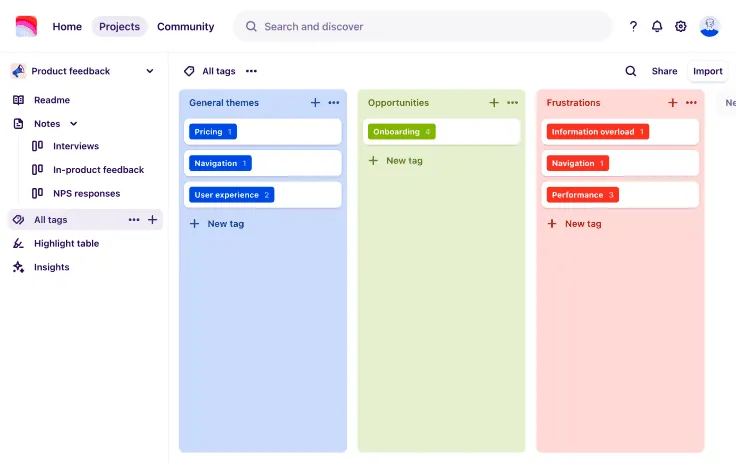
Task: Click the user profile avatar
Action: coord(709,26)
